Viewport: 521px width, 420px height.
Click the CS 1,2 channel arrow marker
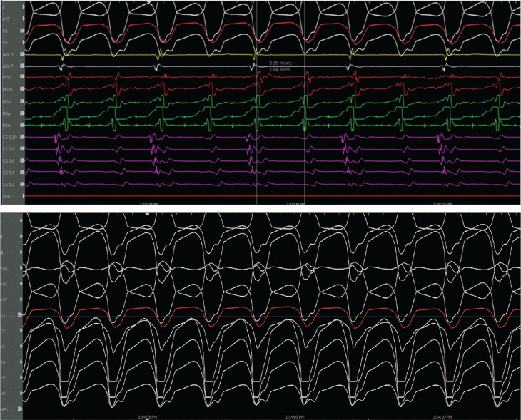coord(23,184)
